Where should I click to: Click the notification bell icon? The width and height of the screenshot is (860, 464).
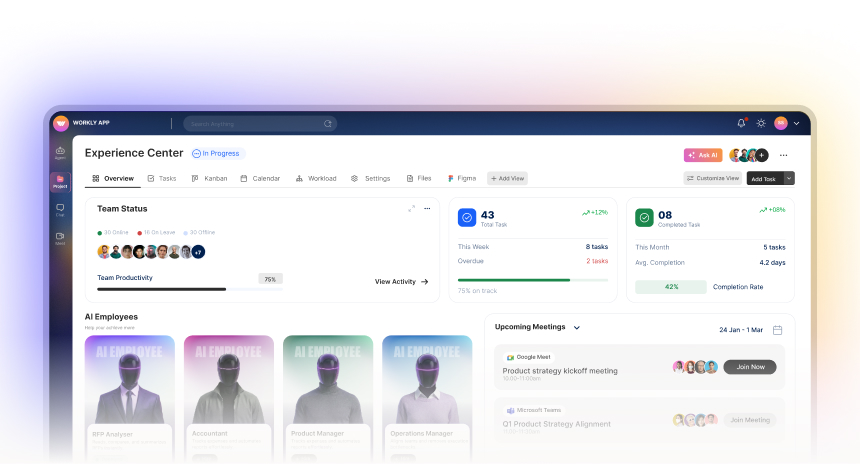pos(741,123)
